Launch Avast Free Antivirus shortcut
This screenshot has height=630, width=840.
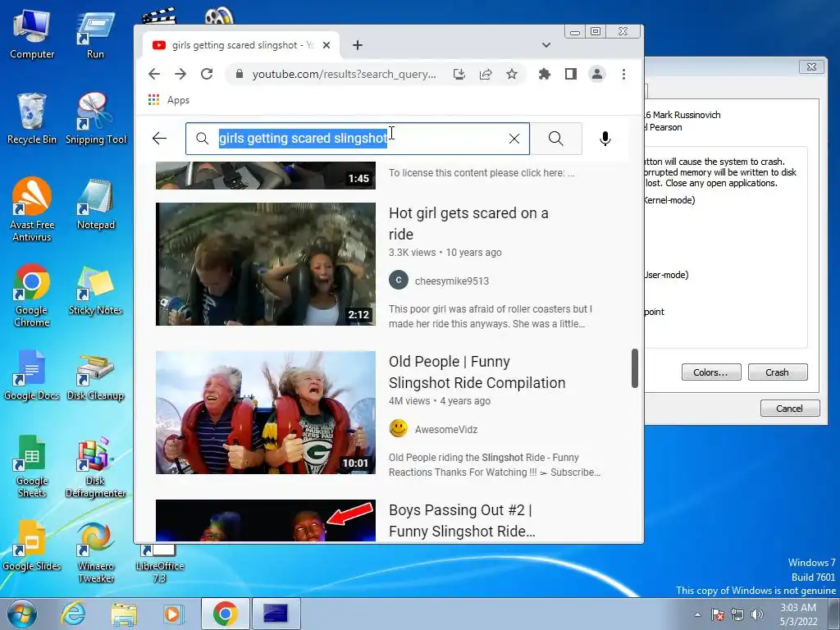32,209
